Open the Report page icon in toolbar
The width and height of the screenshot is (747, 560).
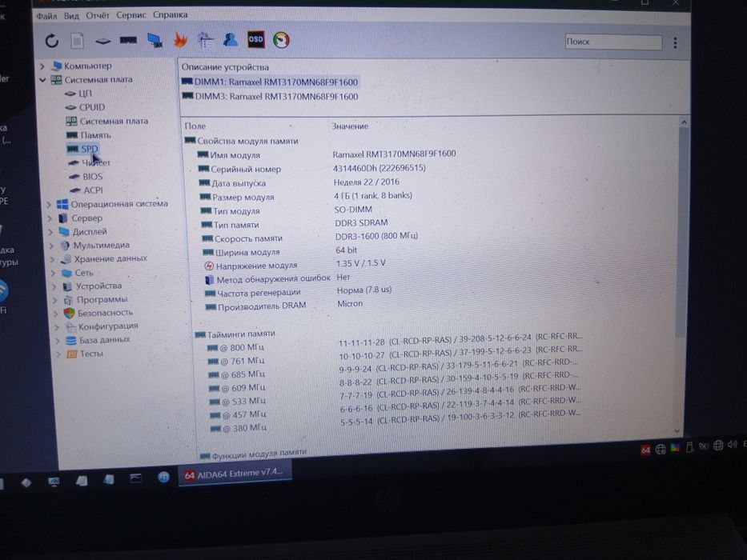coord(77,41)
